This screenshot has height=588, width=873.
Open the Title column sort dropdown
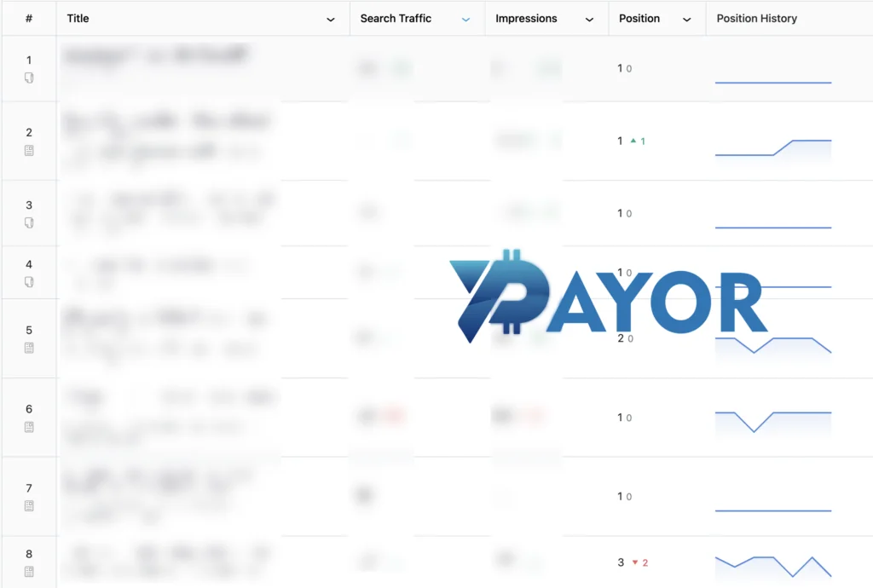[330, 20]
